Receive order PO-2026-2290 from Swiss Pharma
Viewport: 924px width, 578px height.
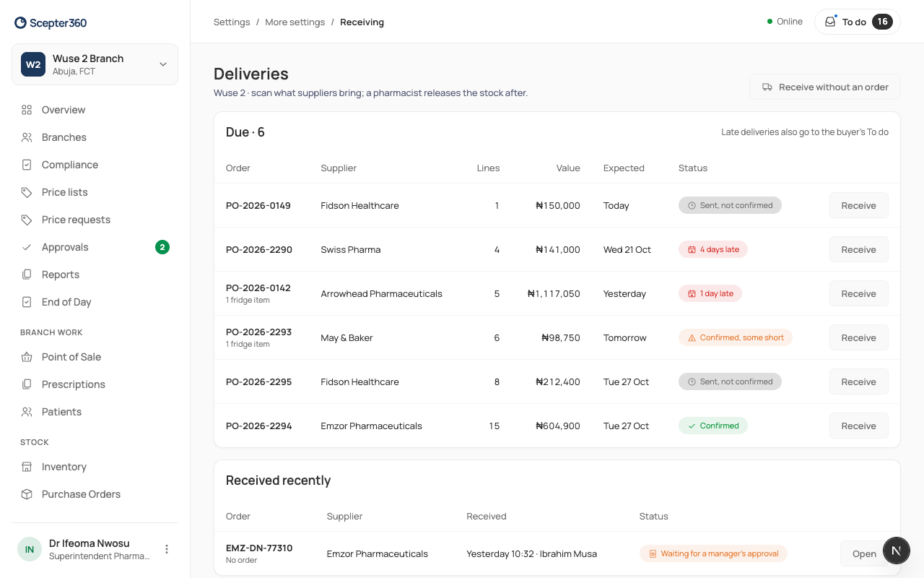(858, 249)
